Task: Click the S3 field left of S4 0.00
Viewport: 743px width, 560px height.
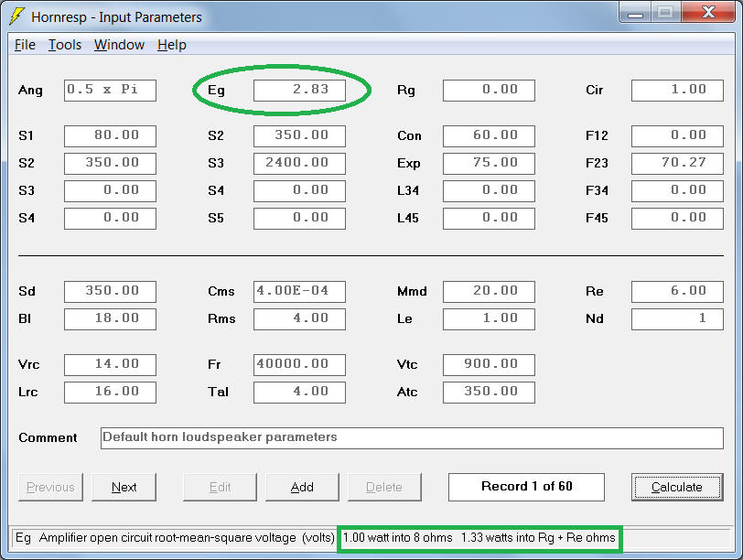Action: click(110, 191)
